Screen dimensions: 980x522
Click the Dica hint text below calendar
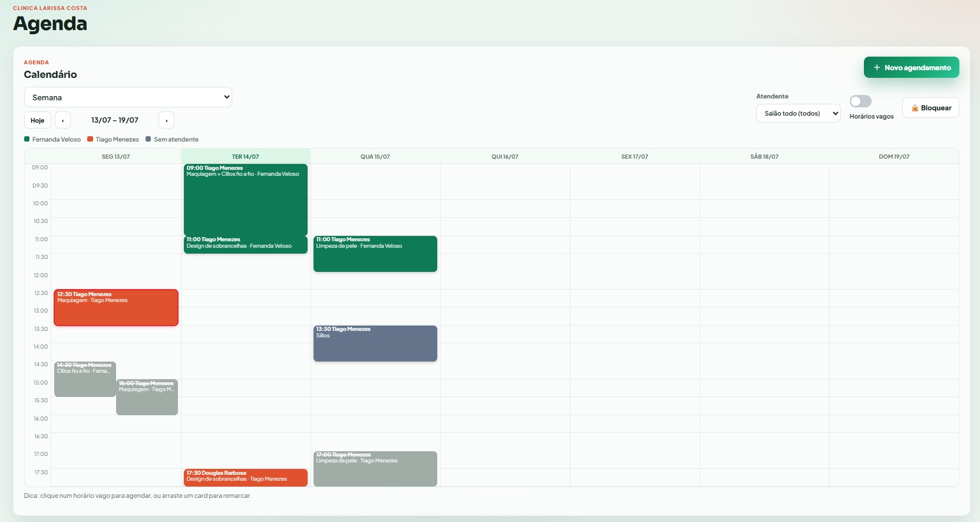click(137, 495)
